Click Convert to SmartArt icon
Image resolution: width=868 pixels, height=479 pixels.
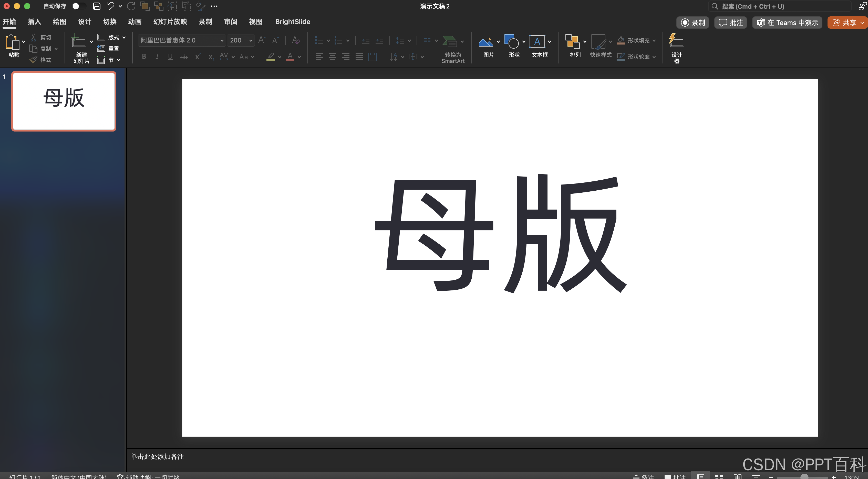(x=449, y=42)
